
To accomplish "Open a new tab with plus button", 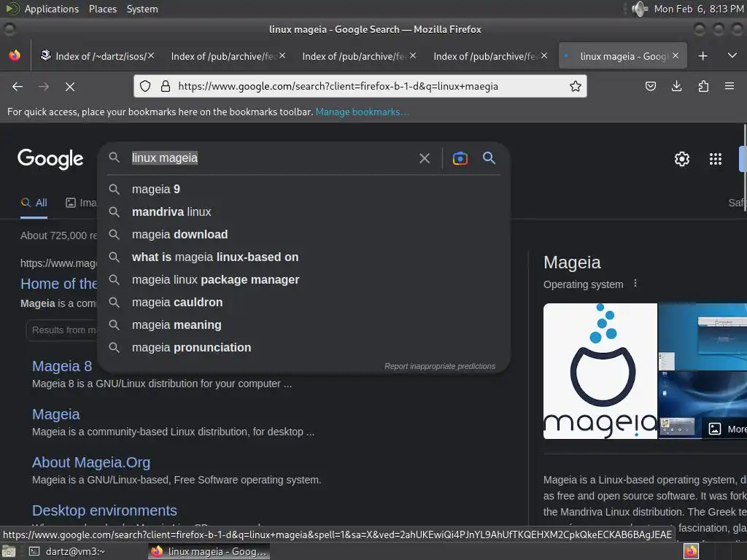I will 703,56.
